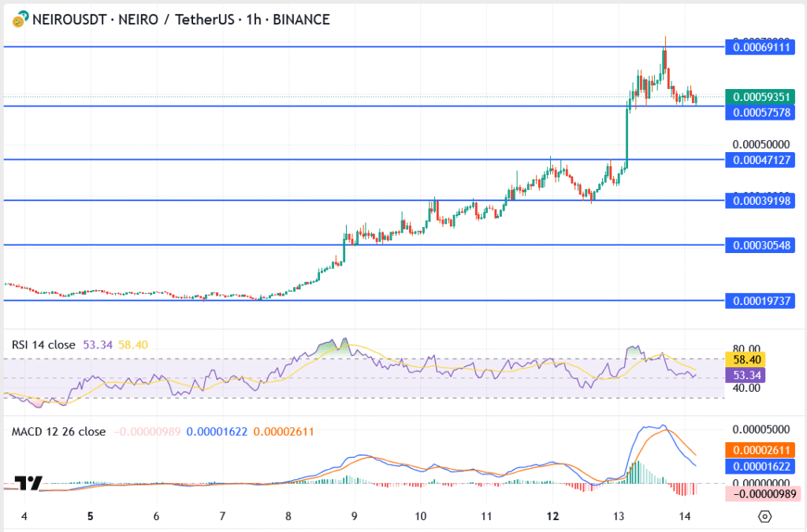Click date 12 on the time axis
Screen dimensions: 807x532
point(552,516)
